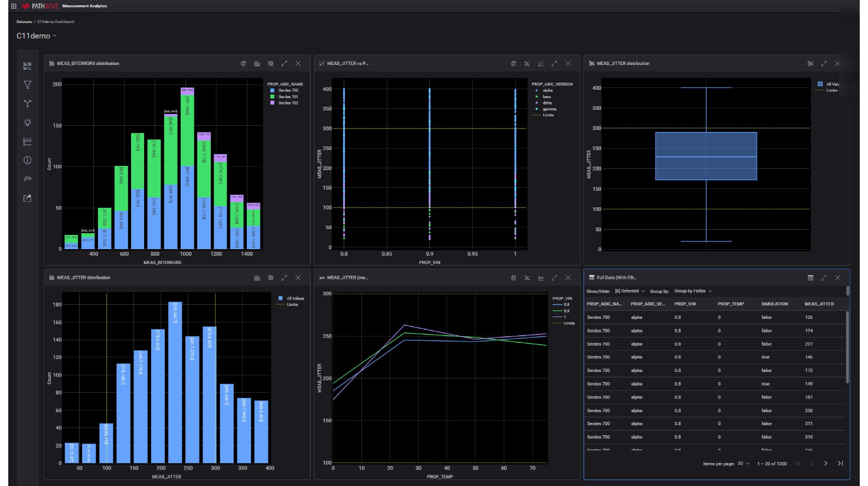Image resolution: width=868 pixels, height=486 pixels.
Task: Click the lightbulb insights icon in sidebar
Action: coord(27,123)
